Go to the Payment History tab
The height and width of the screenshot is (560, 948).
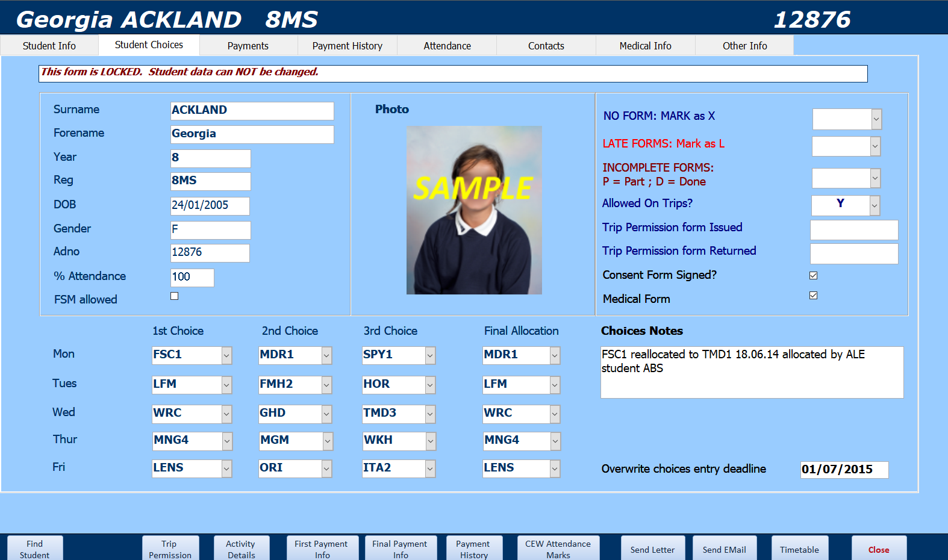pos(348,46)
